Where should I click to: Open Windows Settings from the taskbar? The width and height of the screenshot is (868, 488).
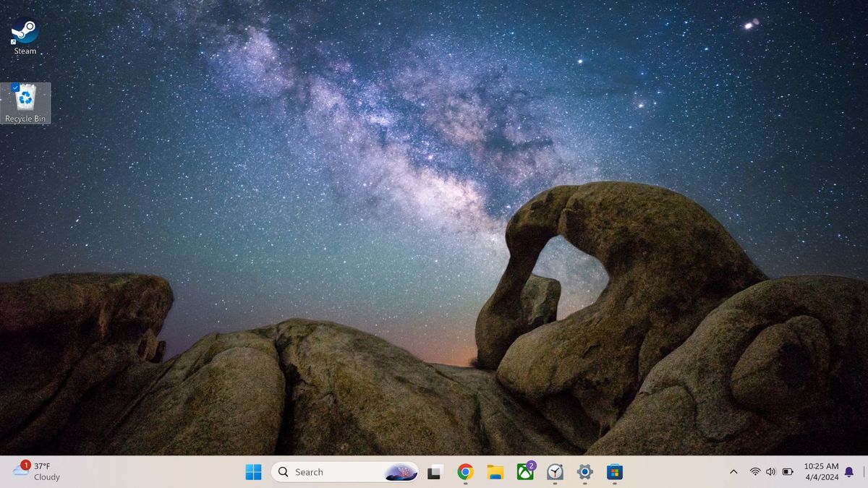click(584, 471)
